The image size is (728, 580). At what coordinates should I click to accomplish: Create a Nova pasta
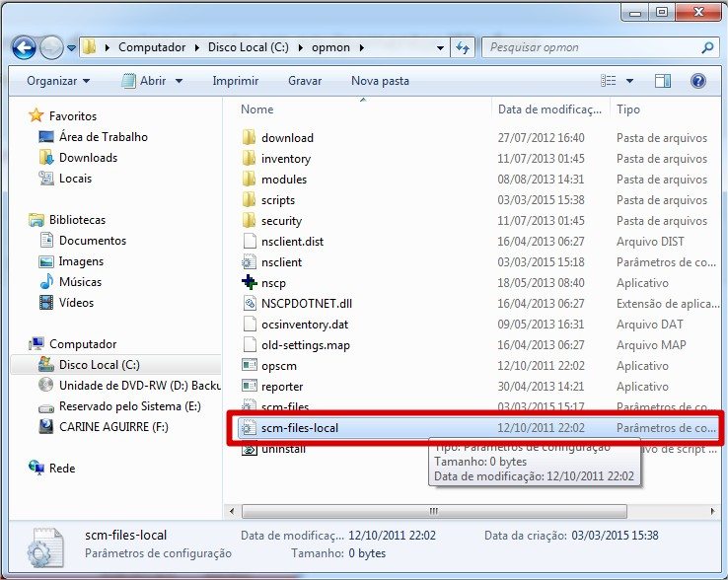click(x=380, y=81)
